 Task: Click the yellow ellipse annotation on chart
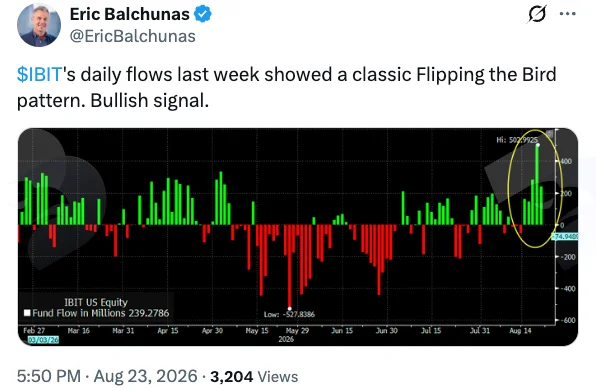tap(535, 188)
